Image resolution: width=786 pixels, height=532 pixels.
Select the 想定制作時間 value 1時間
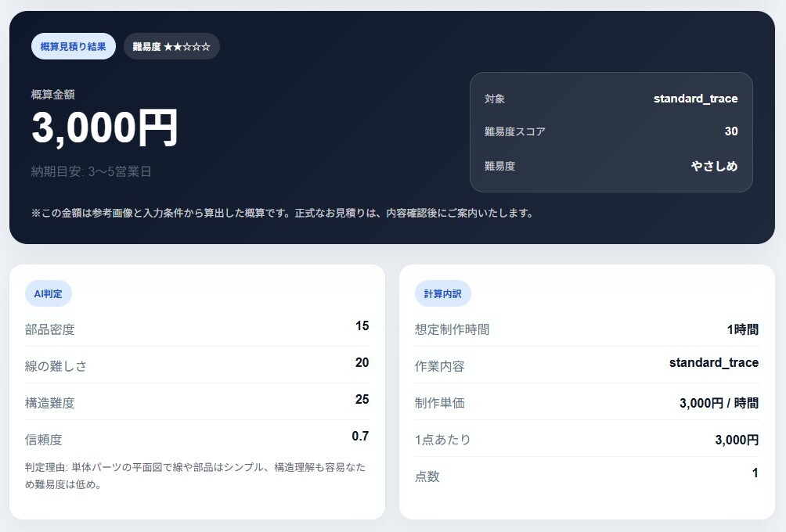coord(742,329)
